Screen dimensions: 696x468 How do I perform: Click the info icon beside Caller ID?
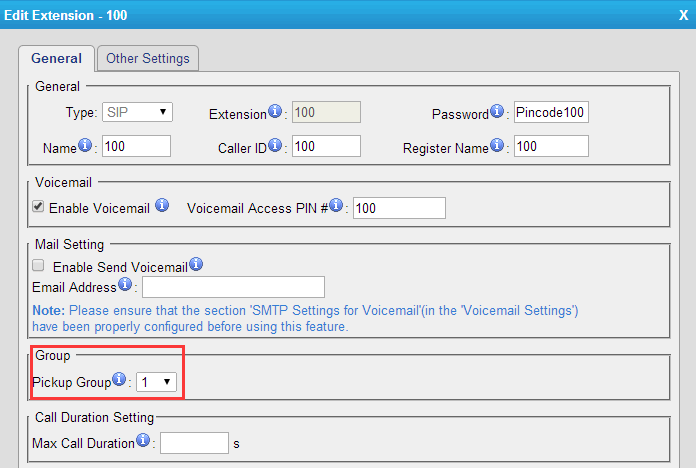275,145
